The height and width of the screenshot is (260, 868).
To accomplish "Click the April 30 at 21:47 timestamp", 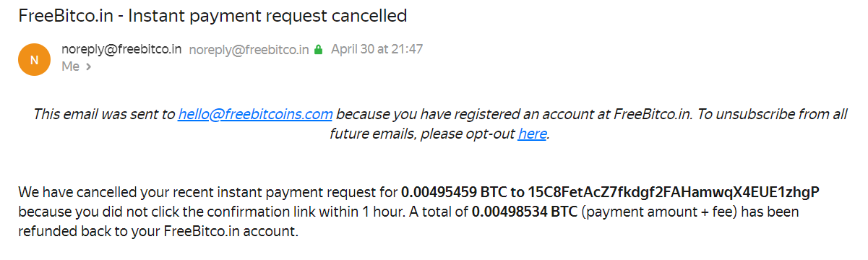I will point(377,50).
